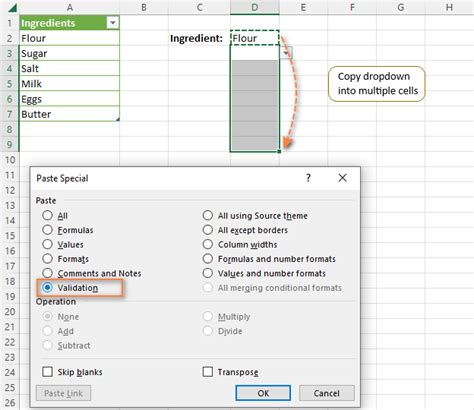Select row 10 header
The height and width of the screenshot is (410, 474).
click(9, 160)
